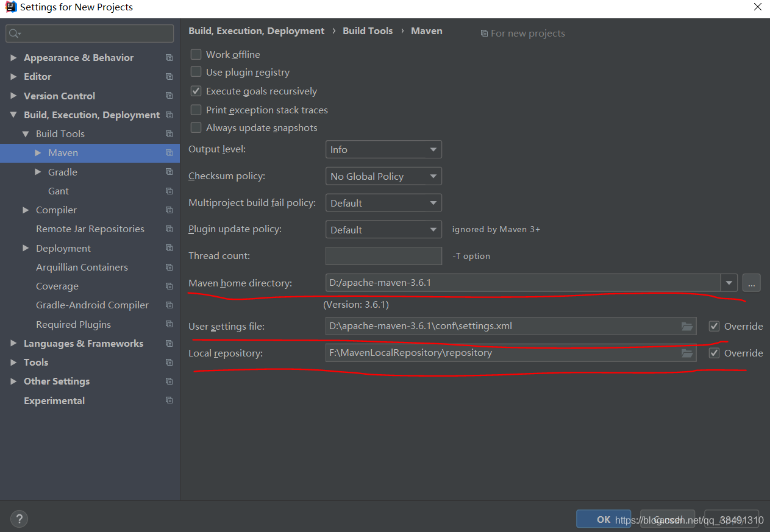The height and width of the screenshot is (532, 770).
Task: Click the project icon beside Arquillian Containers
Action: (x=169, y=268)
